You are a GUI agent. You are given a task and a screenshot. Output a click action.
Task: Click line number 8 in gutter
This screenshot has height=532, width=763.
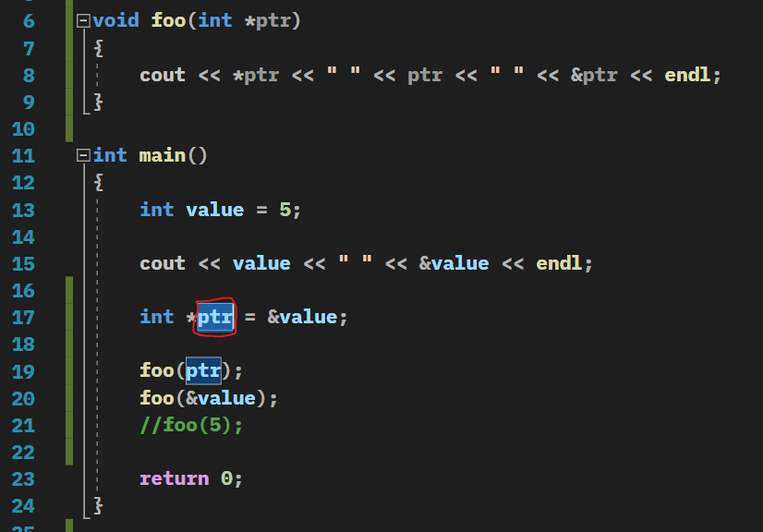tap(29, 76)
